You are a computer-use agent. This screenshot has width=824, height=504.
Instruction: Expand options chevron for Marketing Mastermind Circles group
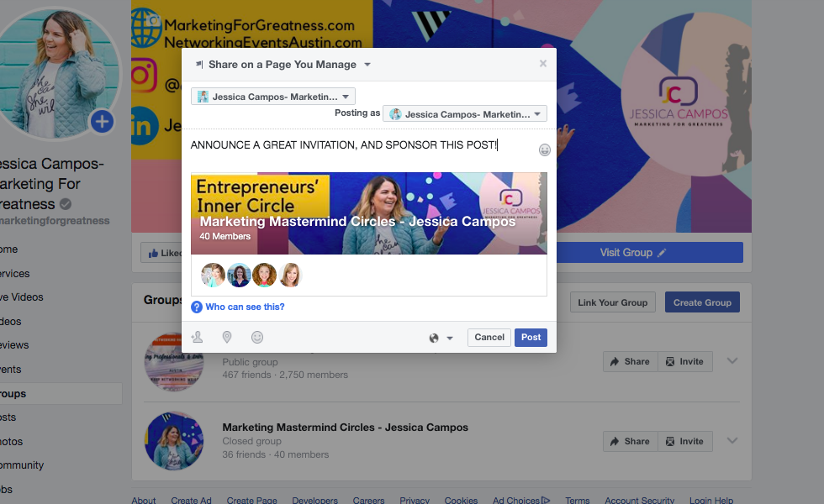click(x=732, y=440)
